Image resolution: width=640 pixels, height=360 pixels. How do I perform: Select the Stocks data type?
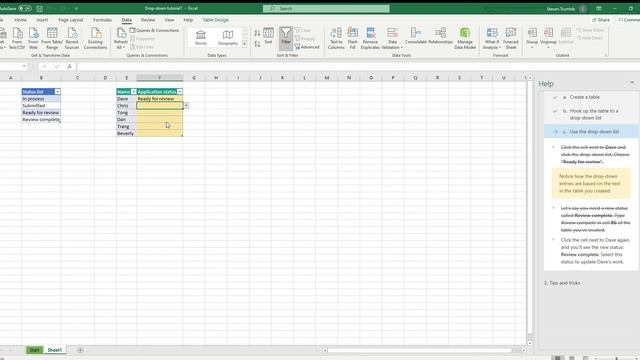(201, 38)
